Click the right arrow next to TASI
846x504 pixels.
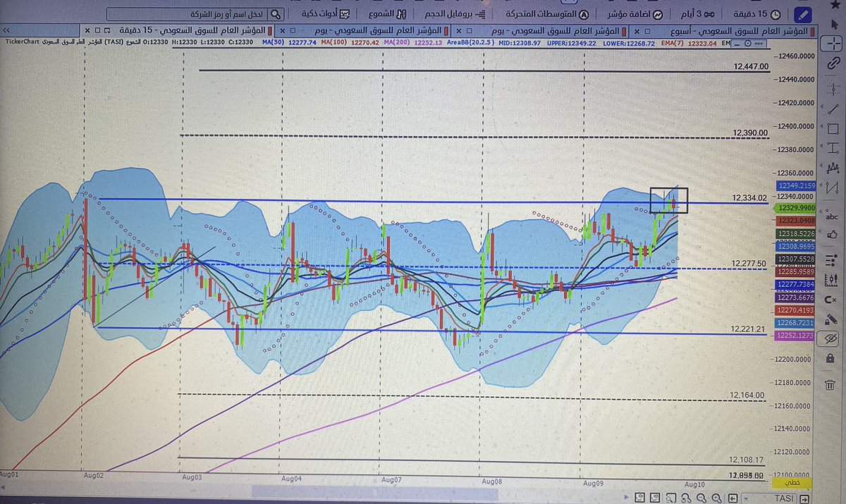pyautogui.click(x=804, y=498)
